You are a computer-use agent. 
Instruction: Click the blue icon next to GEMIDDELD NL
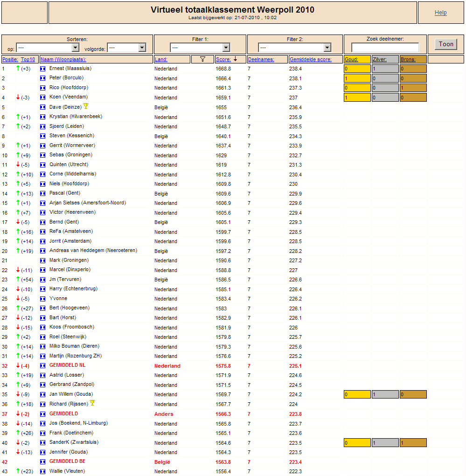(43, 366)
